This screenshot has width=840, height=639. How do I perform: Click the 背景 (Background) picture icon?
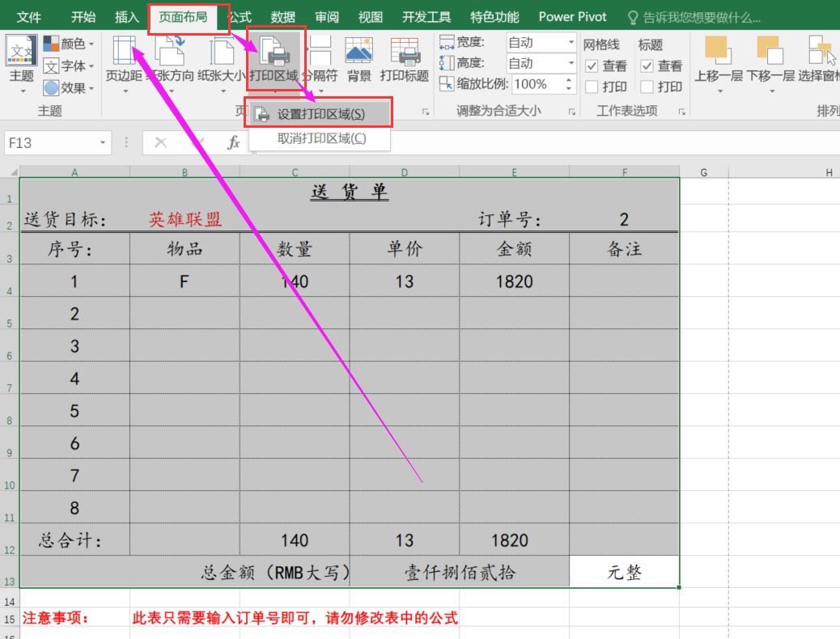pyautogui.click(x=358, y=52)
